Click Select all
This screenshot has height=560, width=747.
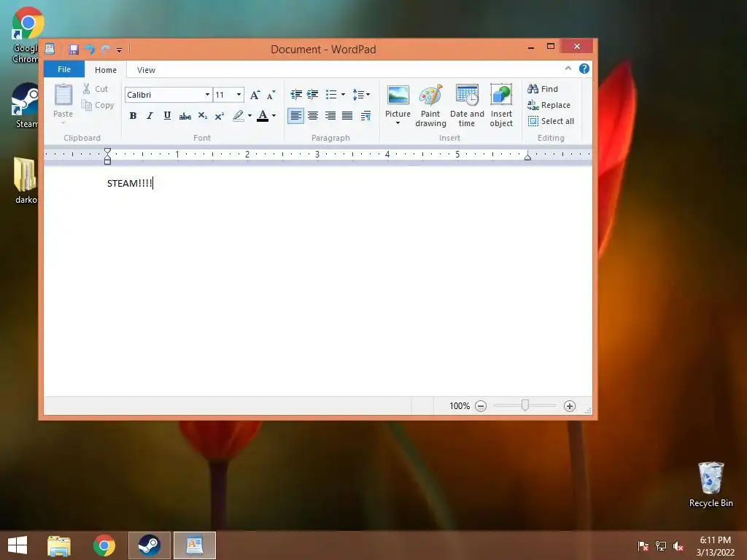tap(551, 121)
